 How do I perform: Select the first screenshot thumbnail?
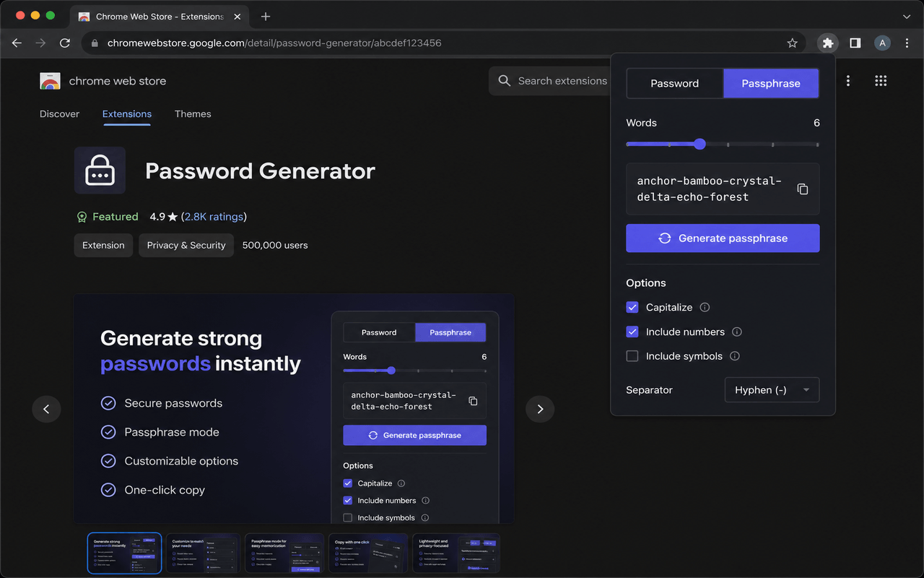coord(124,553)
